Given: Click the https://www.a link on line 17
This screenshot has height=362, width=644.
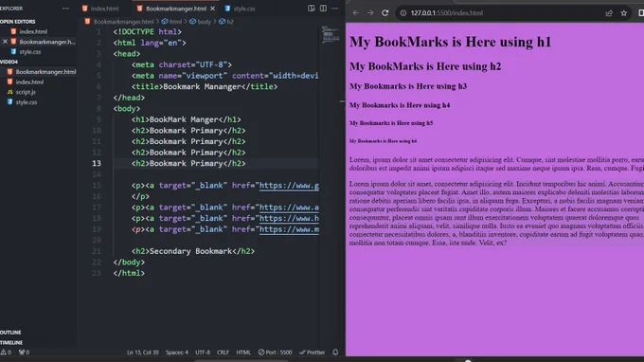Looking at the screenshot, I should 289,208.
